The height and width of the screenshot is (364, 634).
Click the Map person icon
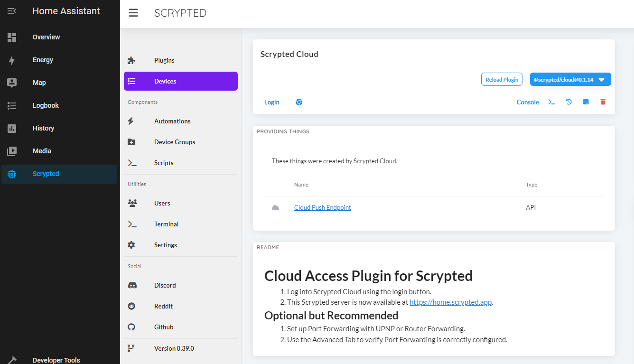point(12,83)
